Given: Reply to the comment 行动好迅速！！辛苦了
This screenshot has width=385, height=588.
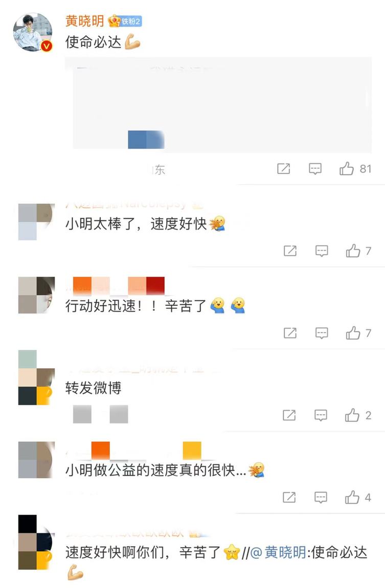Looking at the screenshot, I should click(322, 333).
